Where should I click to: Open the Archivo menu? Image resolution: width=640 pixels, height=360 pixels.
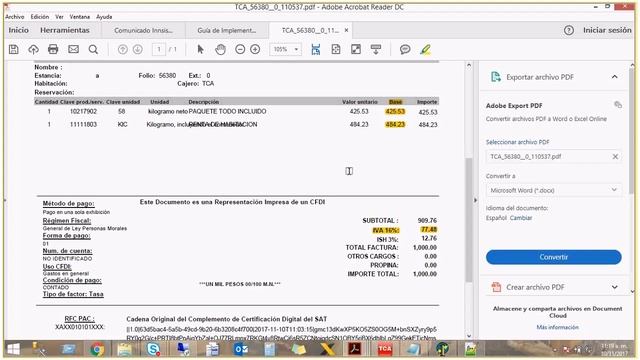(x=15, y=17)
